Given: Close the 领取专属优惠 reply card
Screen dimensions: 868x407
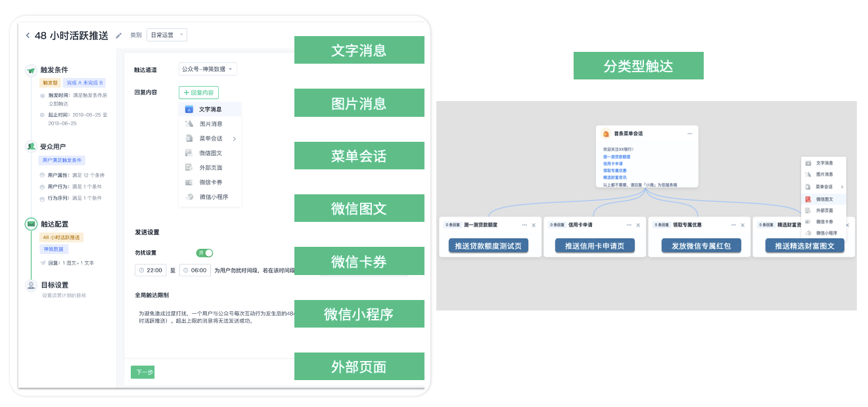Looking at the screenshot, I should click(742, 225).
